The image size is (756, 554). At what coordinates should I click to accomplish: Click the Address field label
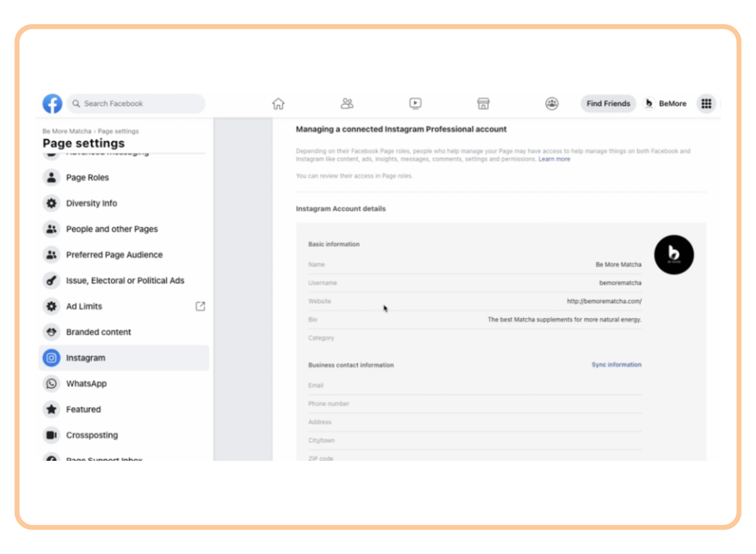click(x=320, y=422)
